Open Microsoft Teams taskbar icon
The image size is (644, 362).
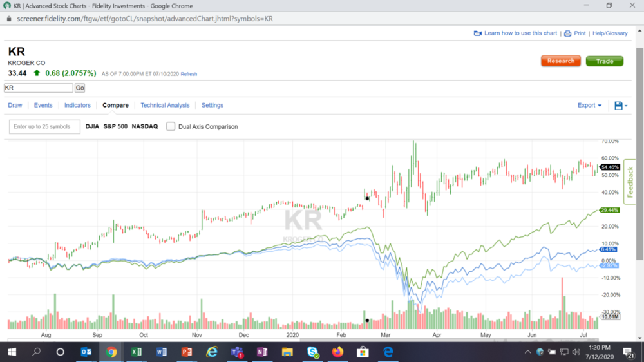pos(237,352)
